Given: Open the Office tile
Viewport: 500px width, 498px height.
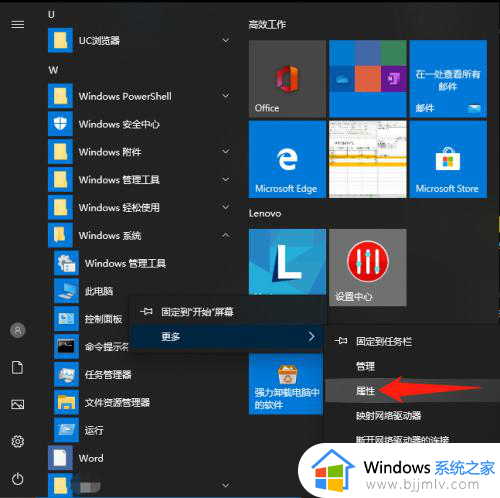Looking at the screenshot, I should (287, 79).
